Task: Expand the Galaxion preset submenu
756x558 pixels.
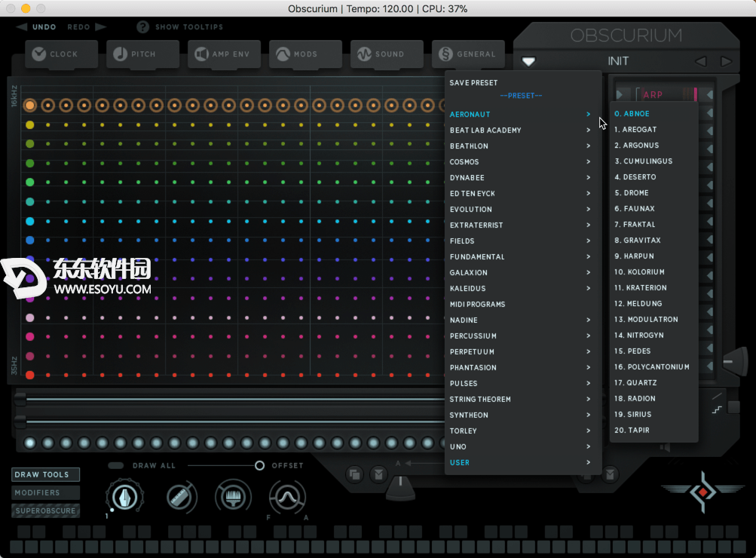Action: tap(522, 272)
